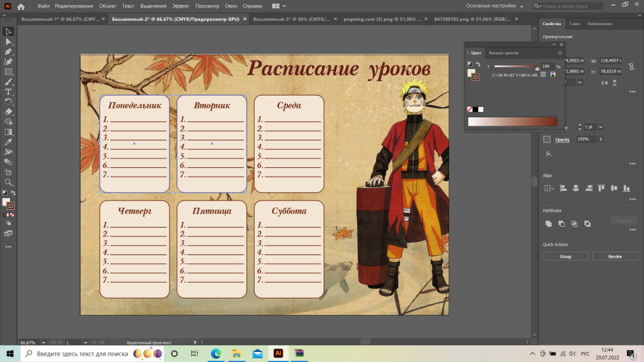Switch to the Библиотеки panel tab
644x362 pixels.
point(599,24)
